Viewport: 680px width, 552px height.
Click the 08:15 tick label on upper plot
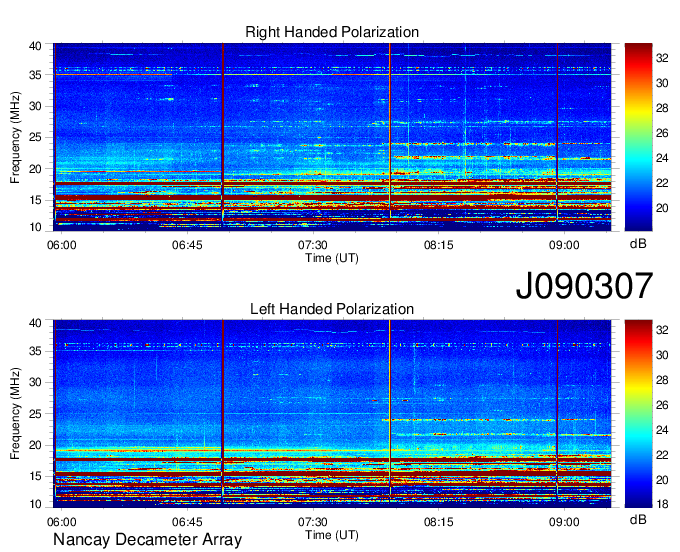(438, 245)
